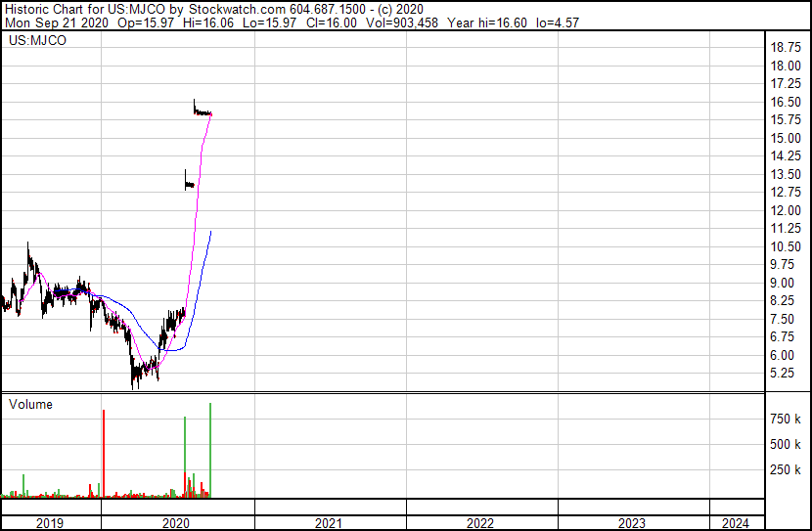Click the 500 k volume axis label
The height and width of the screenshot is (531, 812).
point(786,444)
